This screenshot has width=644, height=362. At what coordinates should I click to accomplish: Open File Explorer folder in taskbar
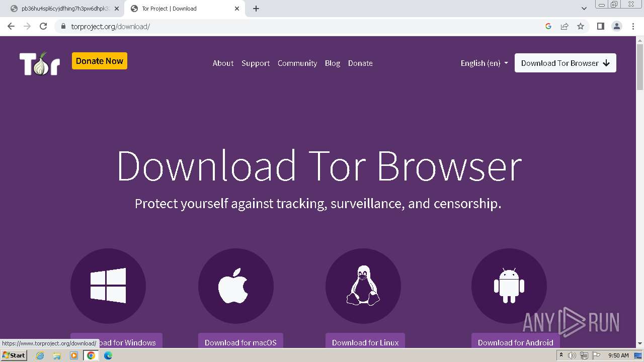click(x=57, y=355)
